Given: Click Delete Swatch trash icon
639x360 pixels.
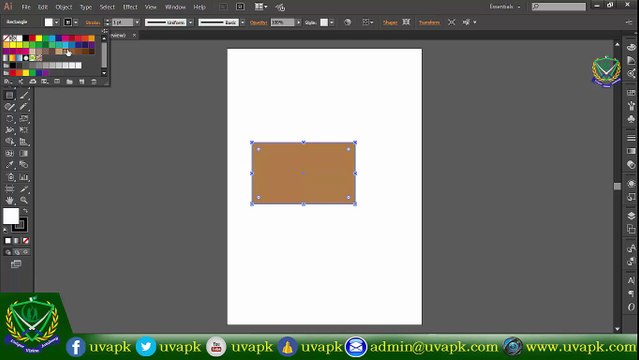Looking at the screenshot, I should [94, 82].
